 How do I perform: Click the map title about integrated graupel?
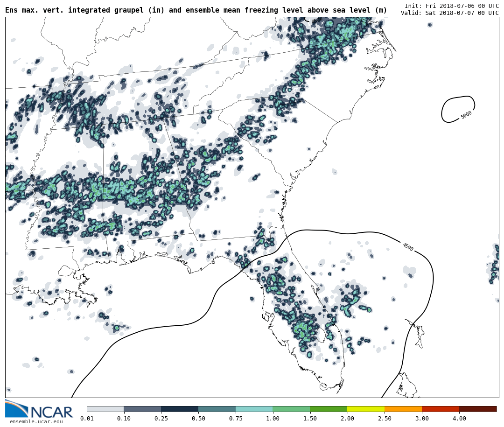coord(196,10)
